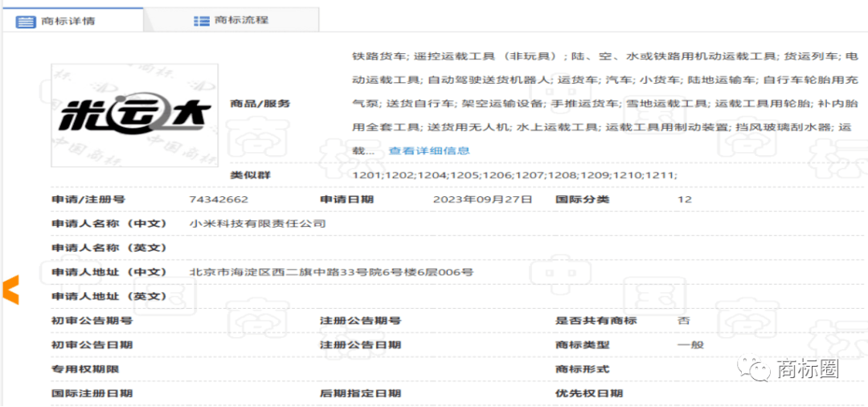Click the 米运达 trademark logo image
Screen dimensions: 868x407
[x=134, y=115]
